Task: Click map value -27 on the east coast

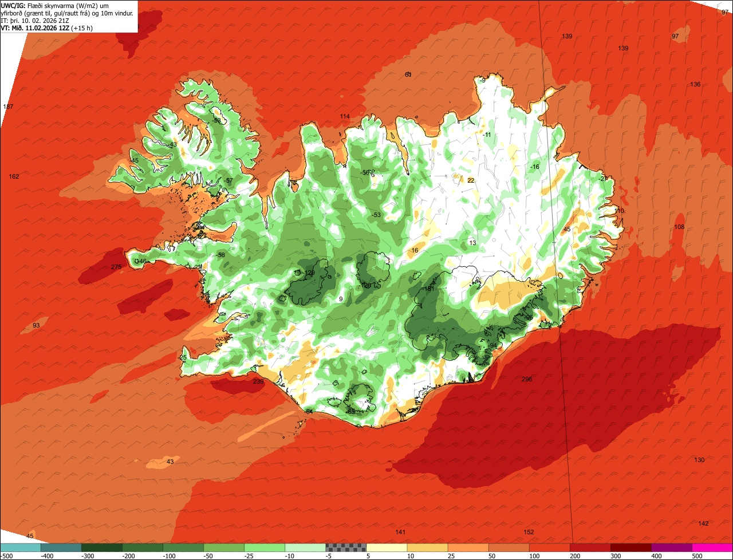Action: tap(602, 179)
